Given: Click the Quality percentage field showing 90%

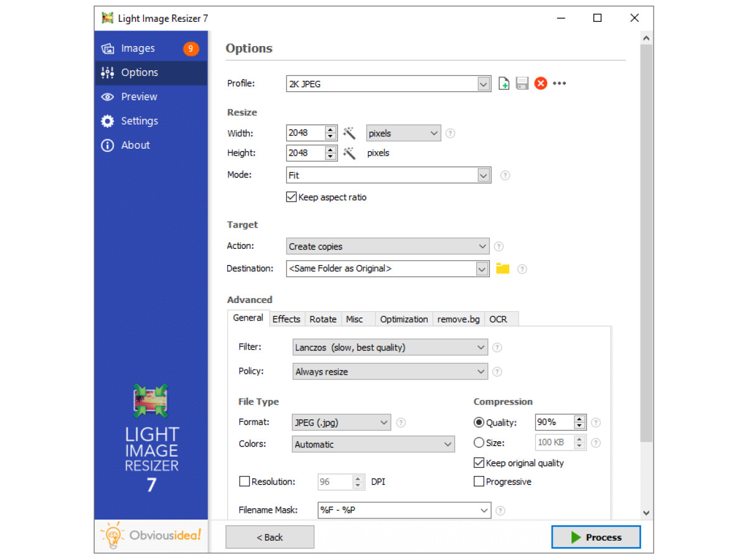Looking at the screenshot, I should click(555, 422).
